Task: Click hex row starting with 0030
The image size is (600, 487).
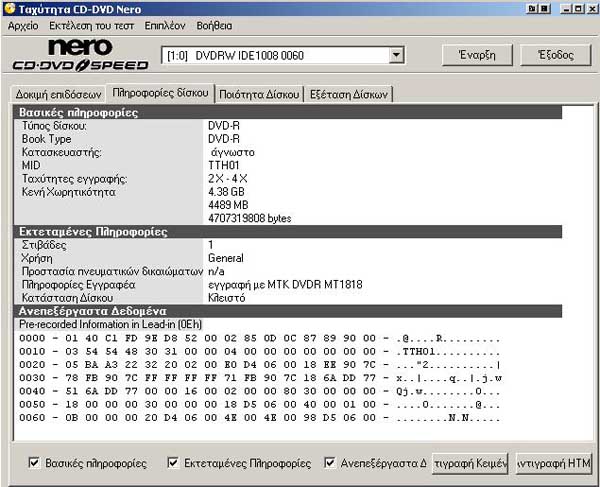Action: click(259, 378)
